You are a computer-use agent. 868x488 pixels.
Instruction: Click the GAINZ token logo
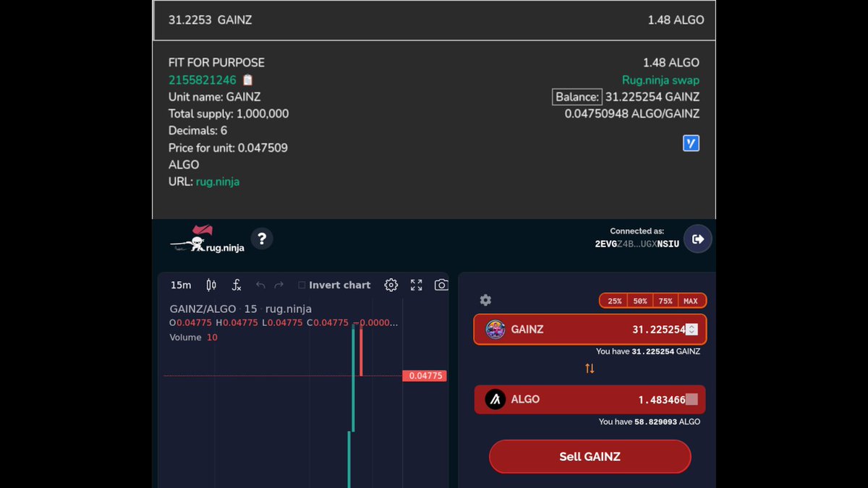495,330
